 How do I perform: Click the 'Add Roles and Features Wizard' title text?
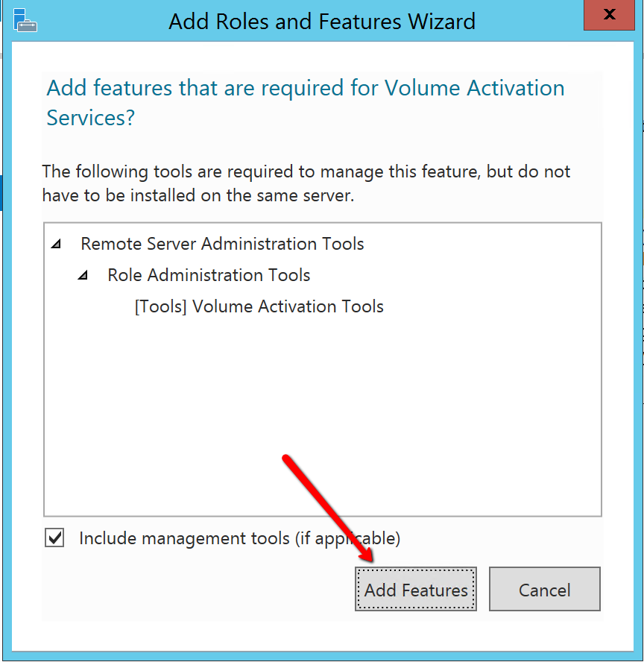coord(322,21)
